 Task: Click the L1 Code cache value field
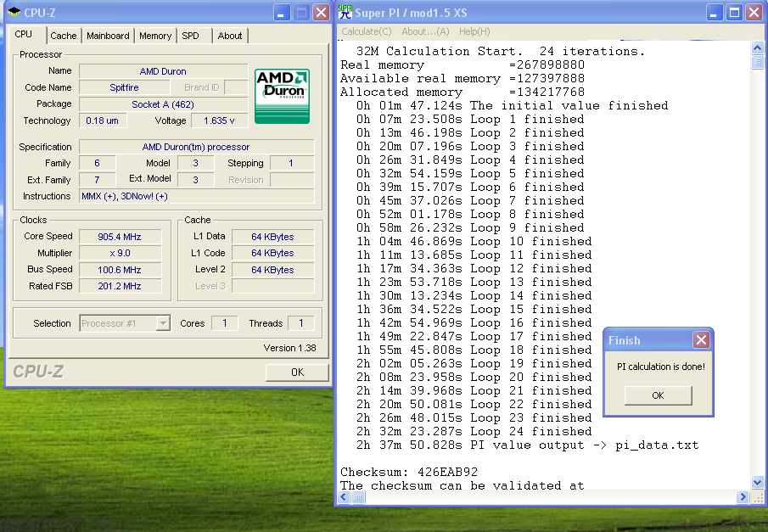tap(272, 253)
